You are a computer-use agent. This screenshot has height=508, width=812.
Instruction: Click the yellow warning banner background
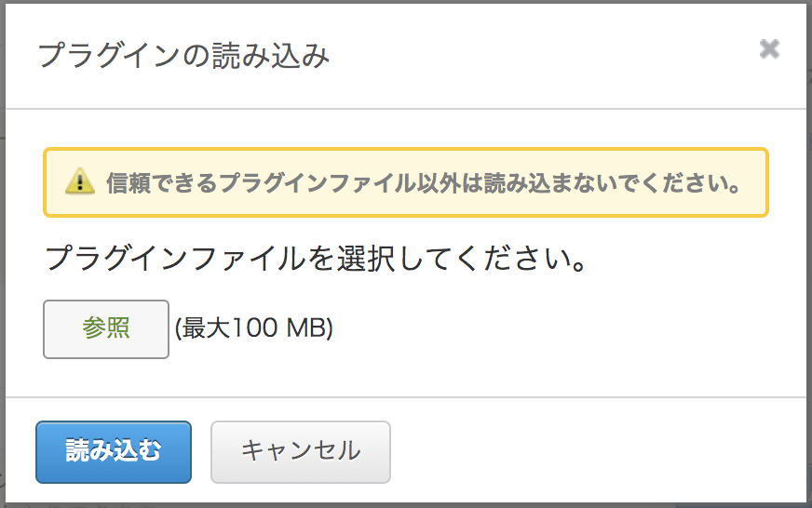coord(405,182)
